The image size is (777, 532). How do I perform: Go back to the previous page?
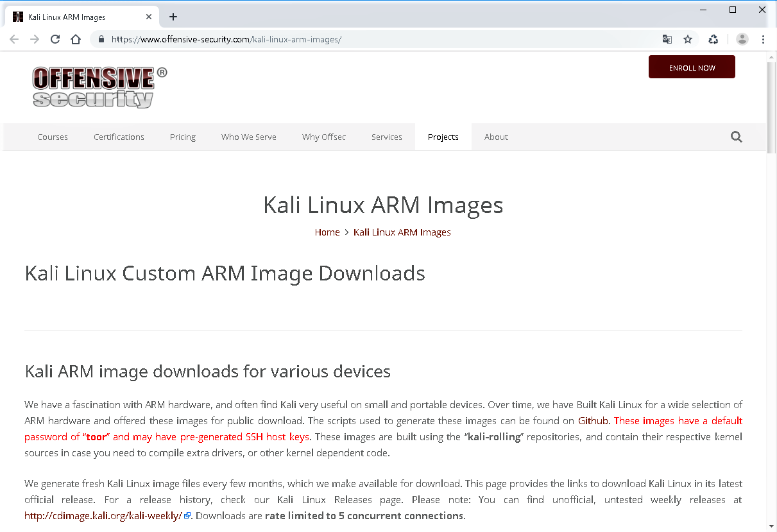click(x=14, y=39)
